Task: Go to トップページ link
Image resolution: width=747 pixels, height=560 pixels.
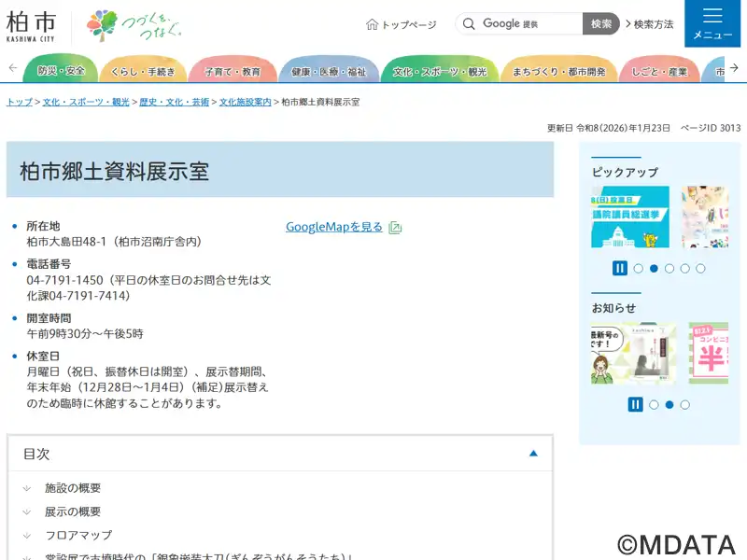Action: point(402,24)
